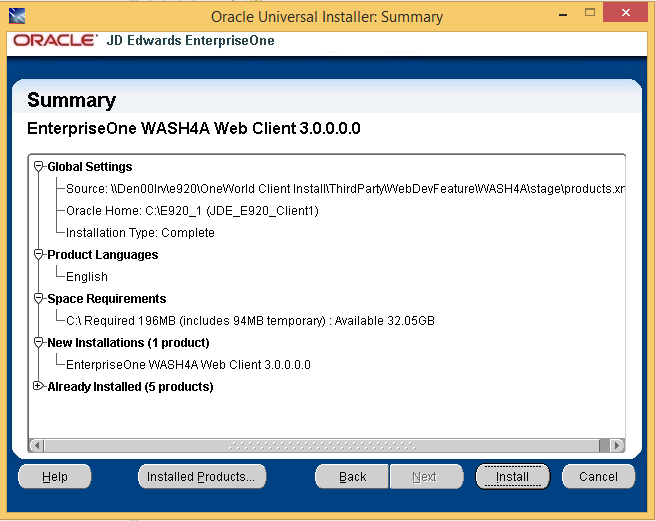Select EnterpriseOne WASH4A Web Client tree row
The image size is (655, 521).
pyautogui.click(x=188, y=365)
